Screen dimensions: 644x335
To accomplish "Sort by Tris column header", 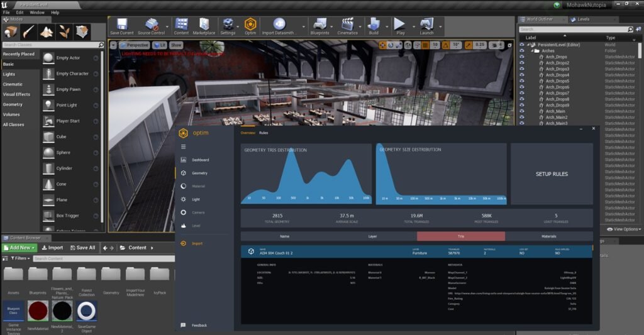I will click(461, 236).
